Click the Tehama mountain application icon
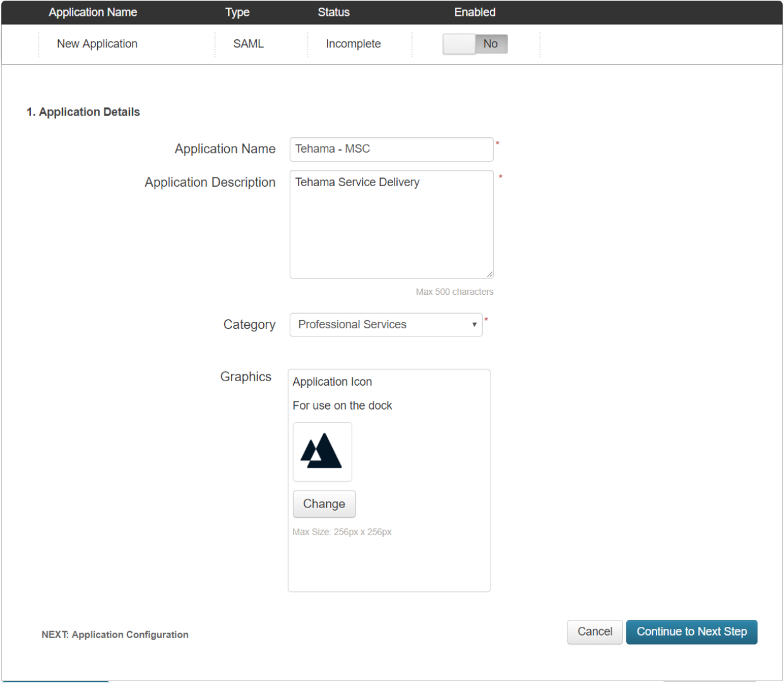Image resolution: width=784 pixels, height=683 pixels. pyautogui.click(x=322, y=452)
